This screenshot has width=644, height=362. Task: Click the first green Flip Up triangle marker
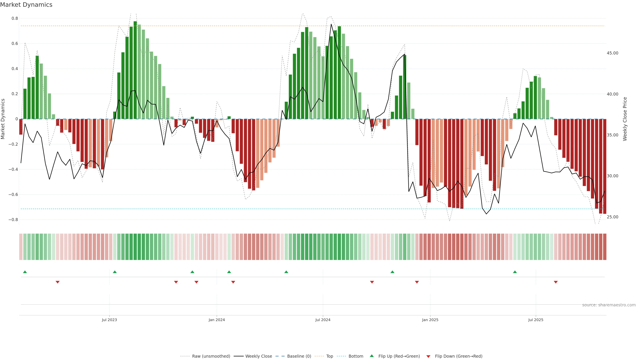(x=25, y=272)
